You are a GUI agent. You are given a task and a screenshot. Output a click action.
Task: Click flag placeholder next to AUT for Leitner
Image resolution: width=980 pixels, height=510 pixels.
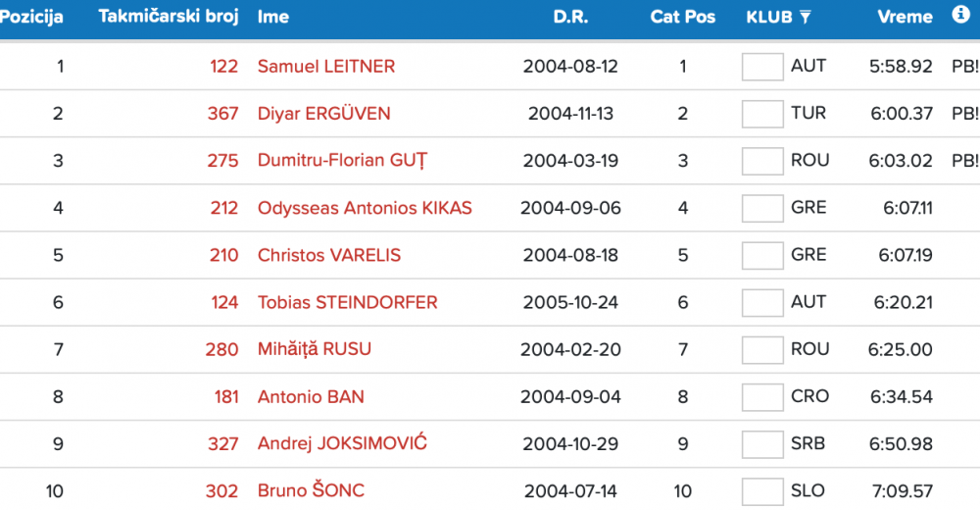[x=761, y=67]
